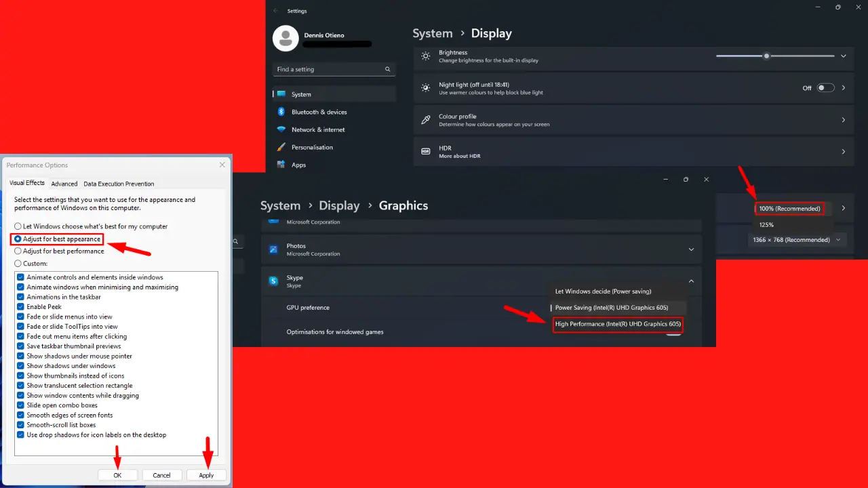Choose High Performance (Intel UHD Graphics 605)
Viewport: 868px width, 488px height.
pos(618,325)
